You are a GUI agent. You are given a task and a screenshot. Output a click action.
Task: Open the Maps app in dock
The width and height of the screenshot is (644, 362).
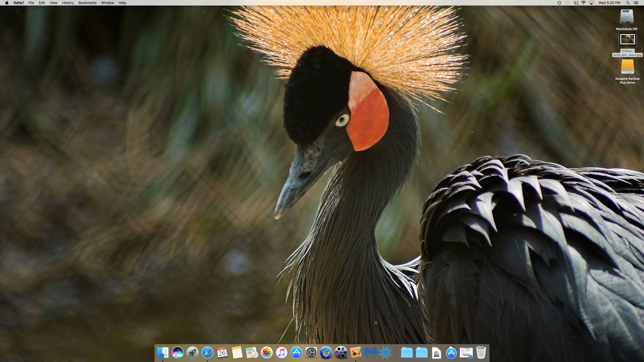point(252,352)
